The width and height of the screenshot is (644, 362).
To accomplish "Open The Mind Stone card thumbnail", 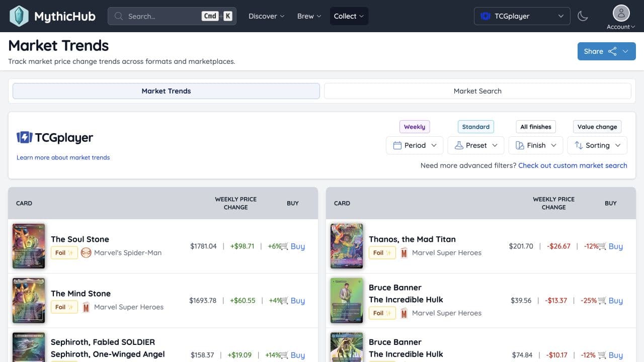I will (x=29, y=300).
